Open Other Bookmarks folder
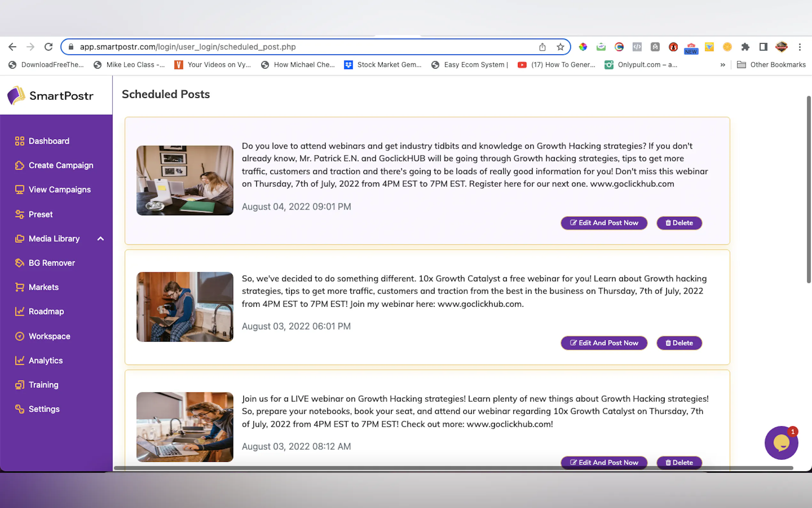Screen dimensions: 812x508 (771, 65)
